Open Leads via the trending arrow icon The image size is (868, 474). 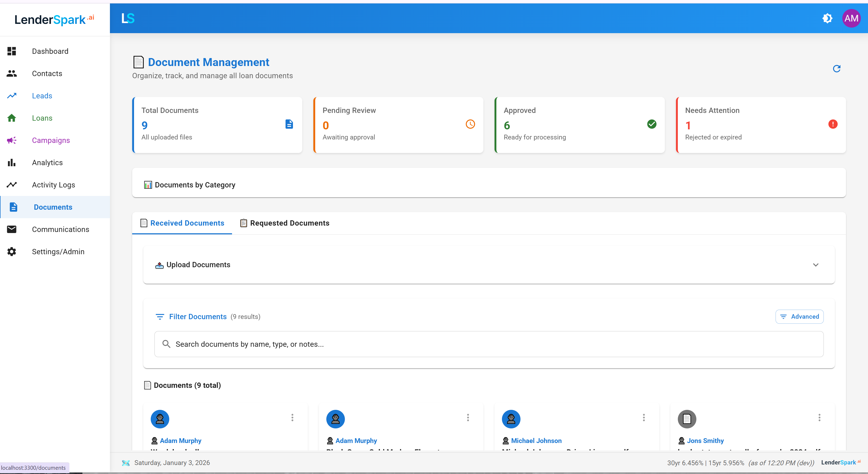pyautogui.click(x=12, y=96)
